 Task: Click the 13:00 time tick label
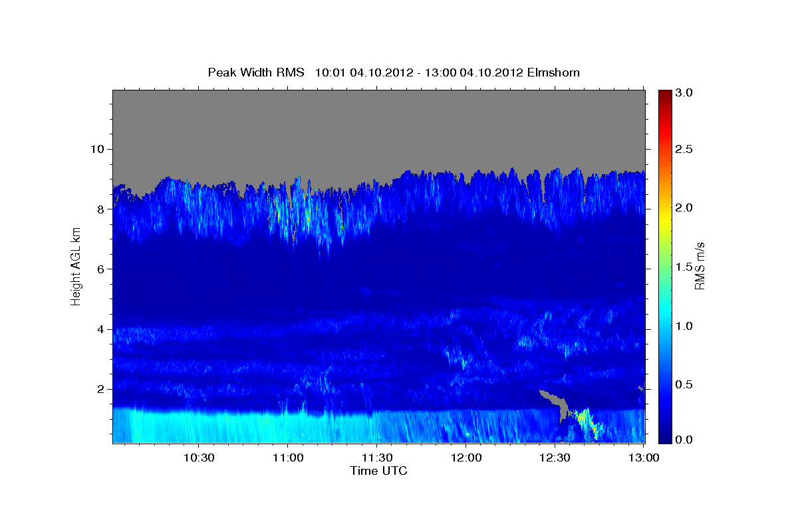pos(644,458)
